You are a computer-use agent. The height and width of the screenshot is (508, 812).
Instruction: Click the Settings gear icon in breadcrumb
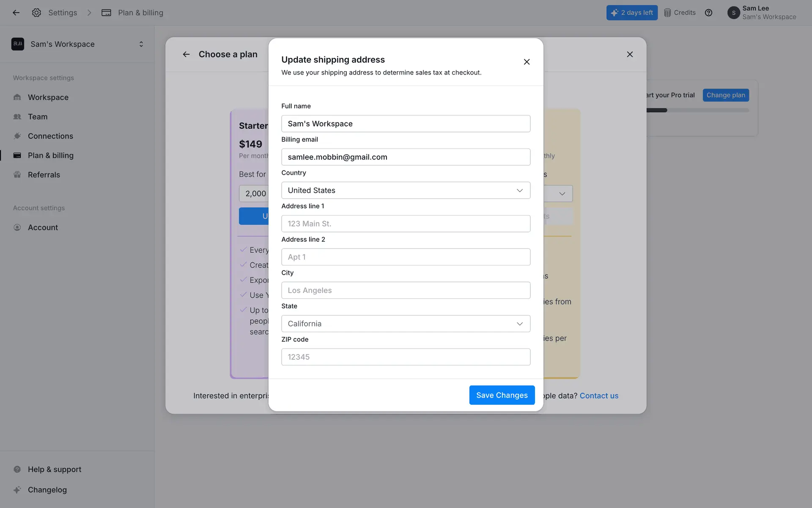36,13
